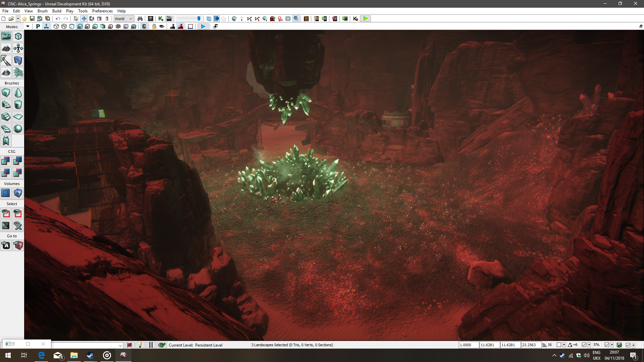Click the Go to builder brush icon
This screenshot has height=362, width=644.
click(18, 246)
